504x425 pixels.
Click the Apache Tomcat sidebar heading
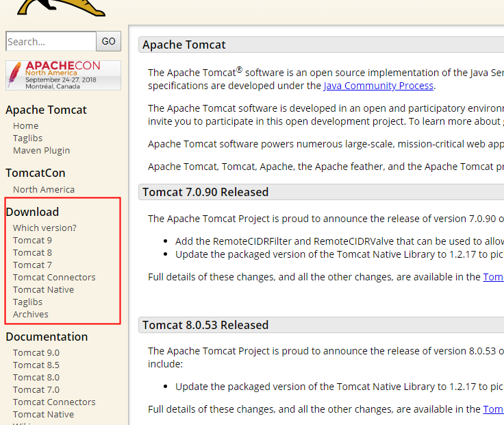47,110
